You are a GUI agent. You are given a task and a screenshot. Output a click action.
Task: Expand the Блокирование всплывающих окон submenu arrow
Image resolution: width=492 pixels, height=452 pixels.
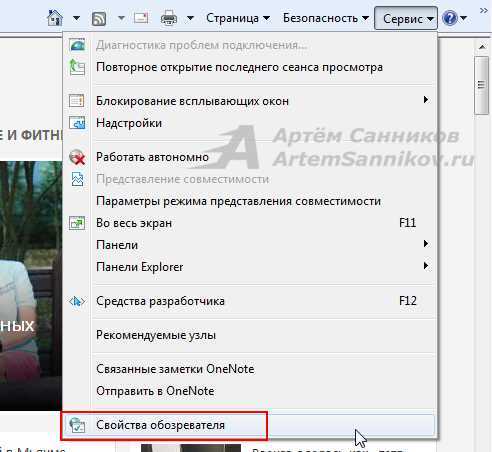click(425, 100)
